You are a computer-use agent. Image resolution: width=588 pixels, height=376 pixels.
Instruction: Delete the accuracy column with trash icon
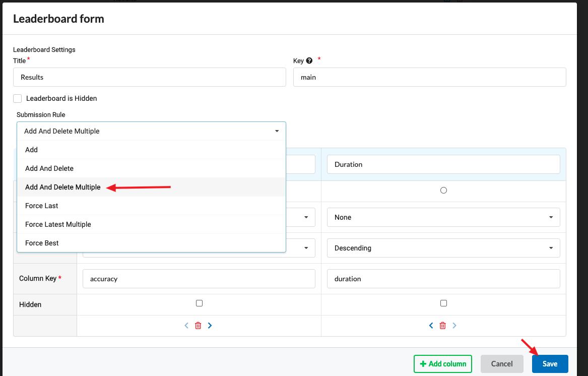pyautogui.click(x=198, y=326)
